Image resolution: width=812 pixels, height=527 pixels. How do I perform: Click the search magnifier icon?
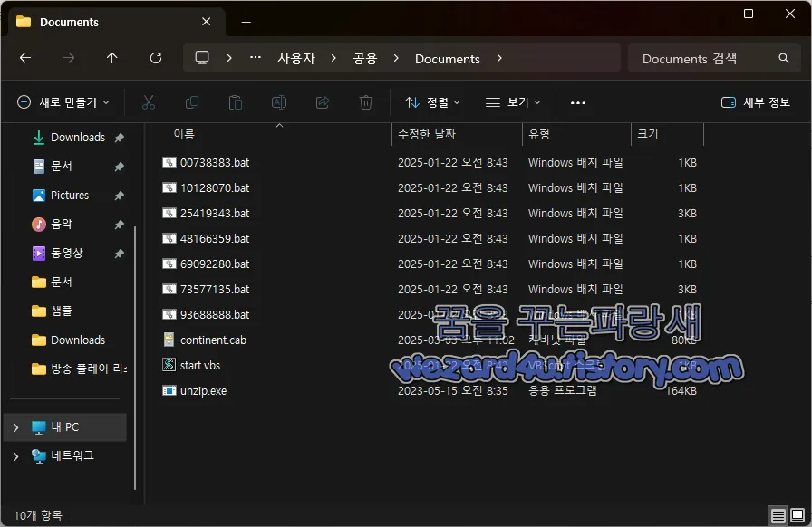click(x=784, y=59)
